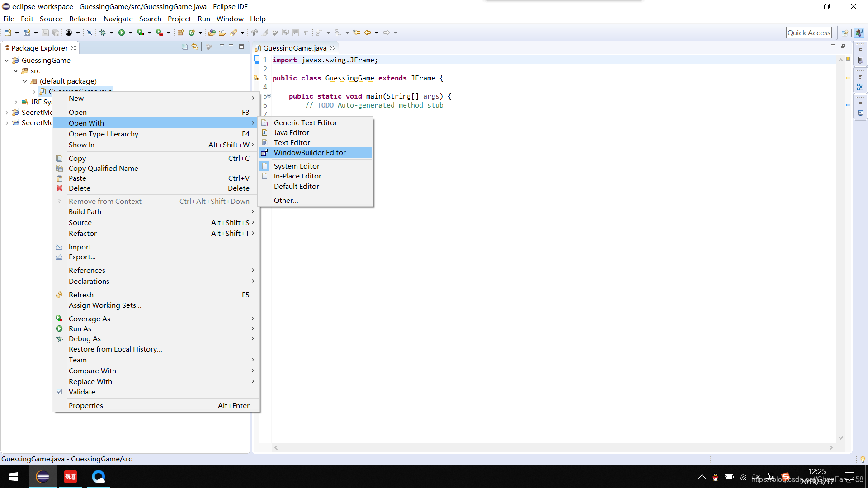Screen dimensions: 868x488
Task: Click Import option in context menu
Action: point(83,246)
